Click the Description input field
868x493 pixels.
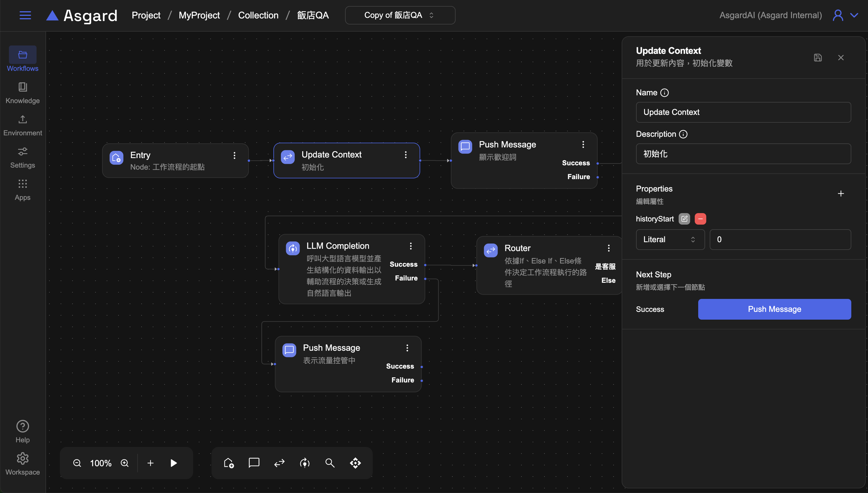(743, 154)
